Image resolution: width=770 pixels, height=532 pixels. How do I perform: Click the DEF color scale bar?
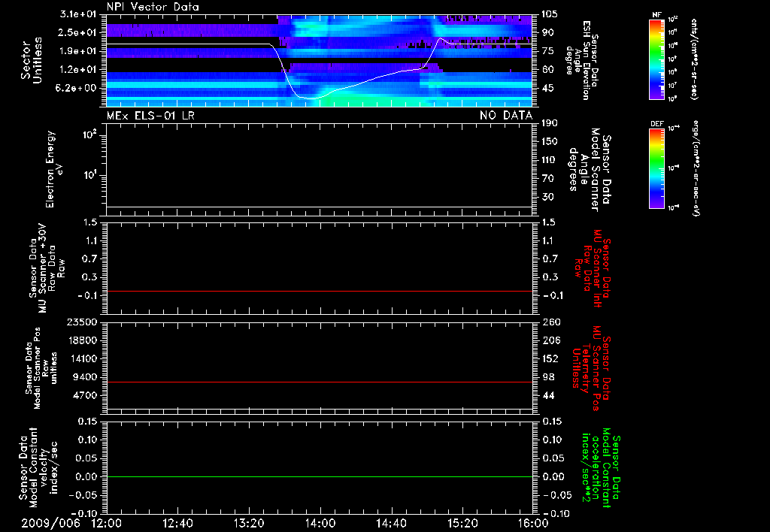[x=656, y=167]
